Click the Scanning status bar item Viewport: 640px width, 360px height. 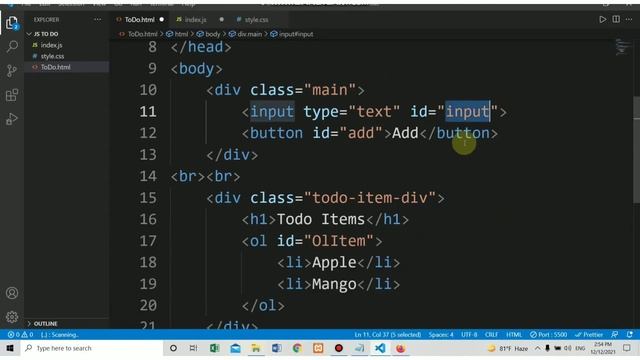click(x=60, y=335)
